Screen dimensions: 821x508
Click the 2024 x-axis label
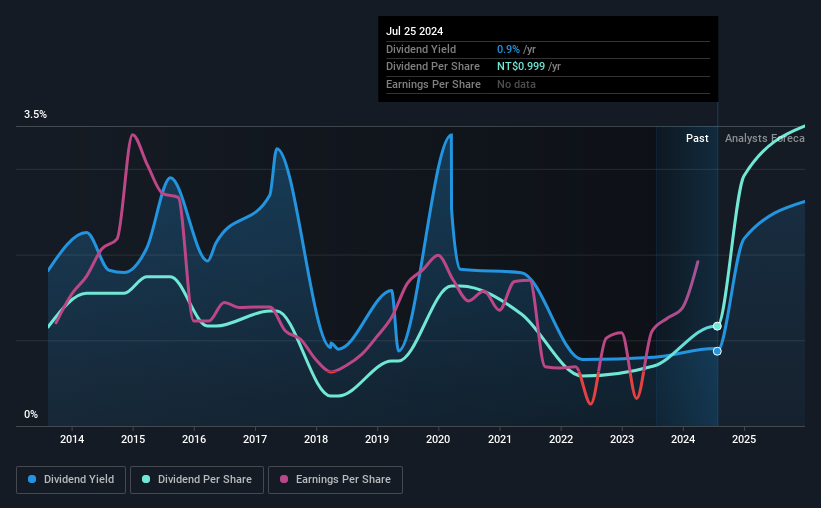[x=683, y=439]
